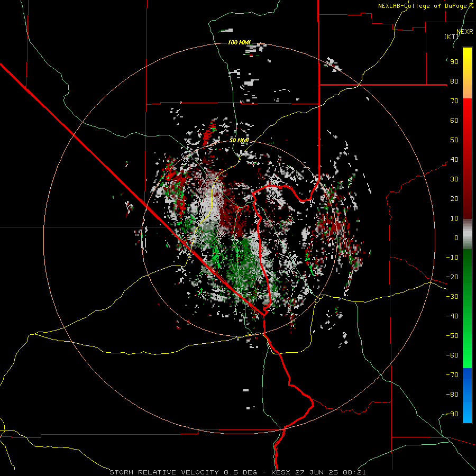Screen dimensions: 476x476
Task: Click the 80 value on velocity scale
Action: [x=454, y=81]
